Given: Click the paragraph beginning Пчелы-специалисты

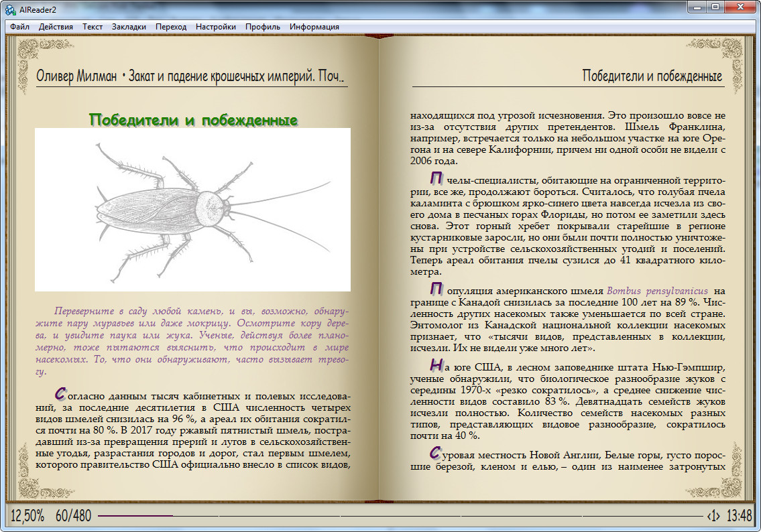Looking at the screenshot, I should tap(567, 226).
